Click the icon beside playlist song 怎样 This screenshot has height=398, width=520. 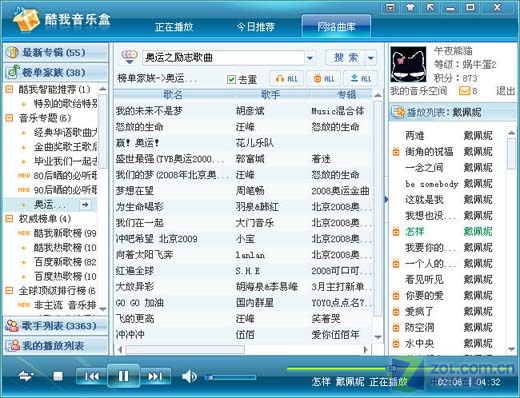click(396, 232)
